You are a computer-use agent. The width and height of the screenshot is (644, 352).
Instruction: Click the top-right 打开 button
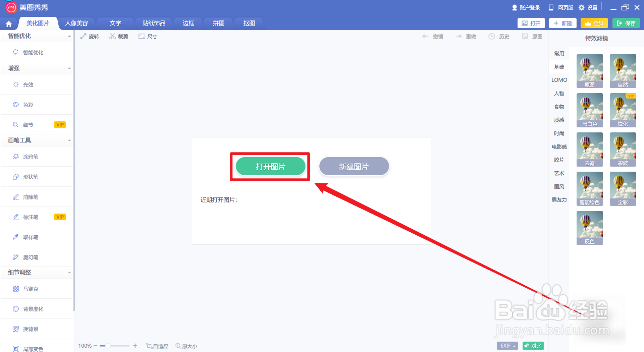click(x=531, y=23)
